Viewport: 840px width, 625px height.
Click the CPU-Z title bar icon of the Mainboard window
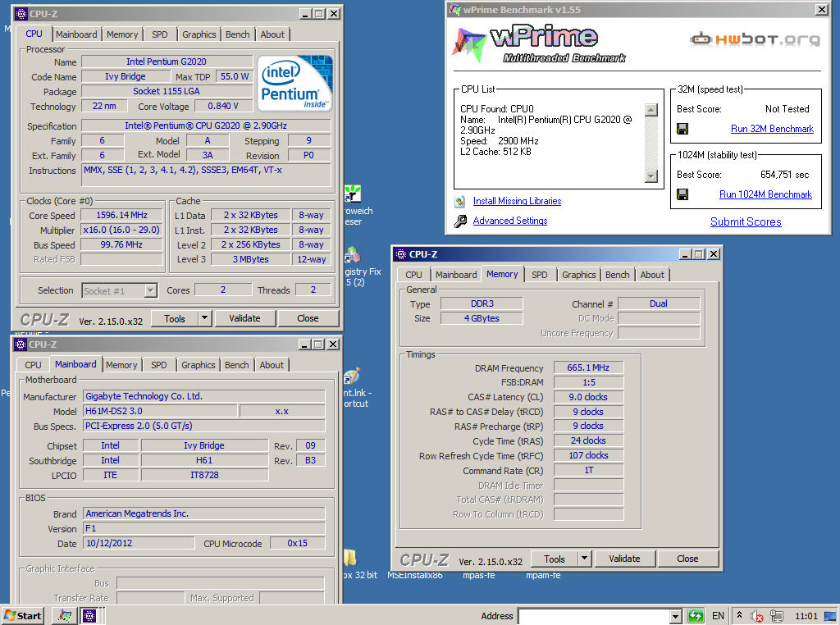tap(21, 344)
